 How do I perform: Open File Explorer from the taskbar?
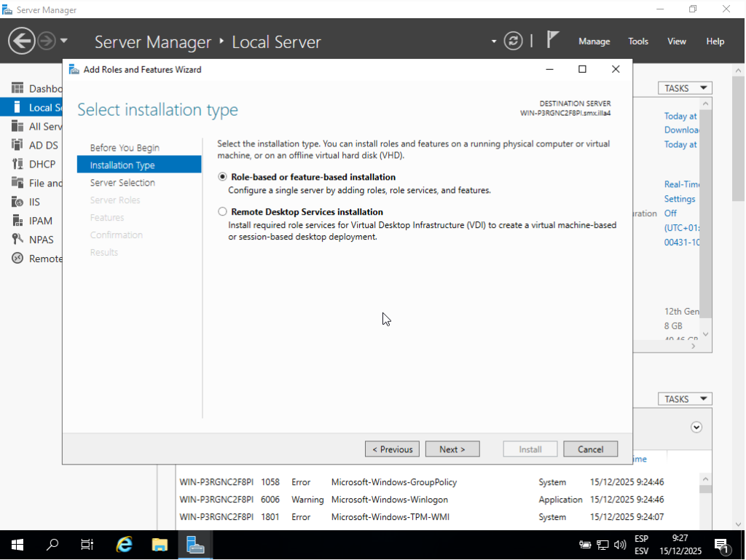pyautogui.click(x=160, y=545)
